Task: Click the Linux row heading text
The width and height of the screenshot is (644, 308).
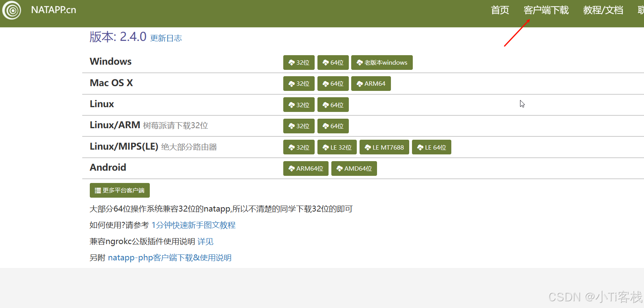Action: click(x=102, y=104)
